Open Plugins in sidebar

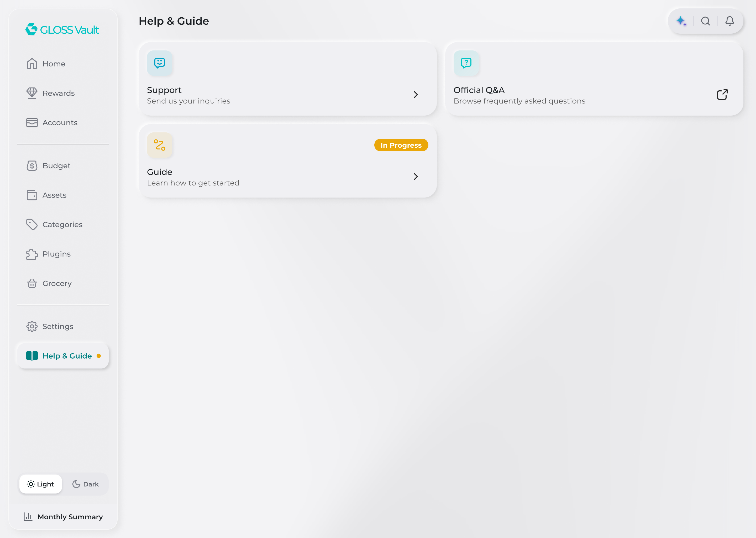(63, 254)
